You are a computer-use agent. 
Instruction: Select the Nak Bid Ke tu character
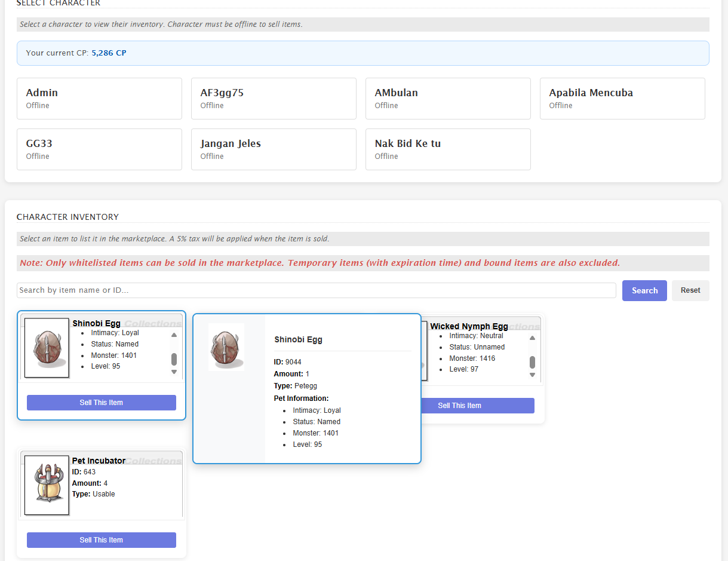point(448,149)
